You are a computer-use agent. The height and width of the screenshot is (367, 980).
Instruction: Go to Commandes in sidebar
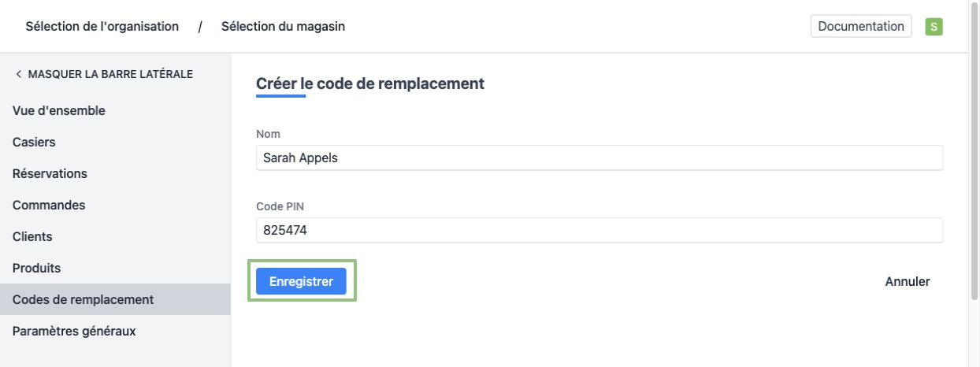49,205
